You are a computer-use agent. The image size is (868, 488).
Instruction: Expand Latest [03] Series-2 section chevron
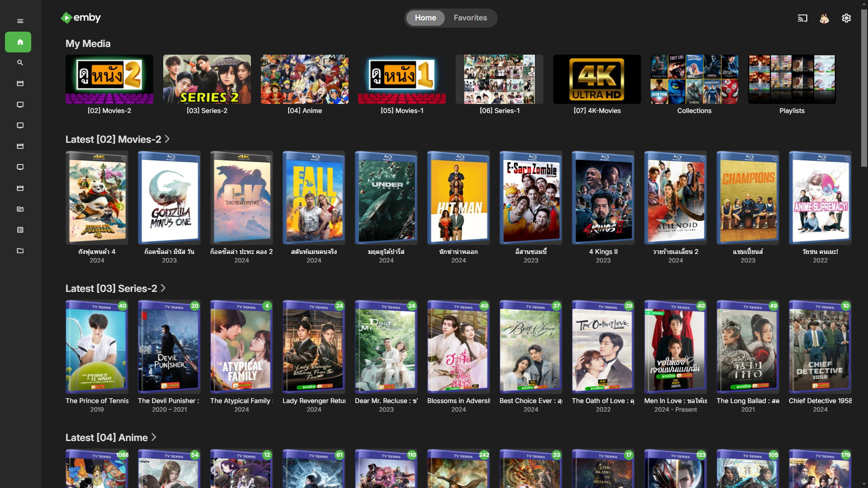[x=163, y=288]
